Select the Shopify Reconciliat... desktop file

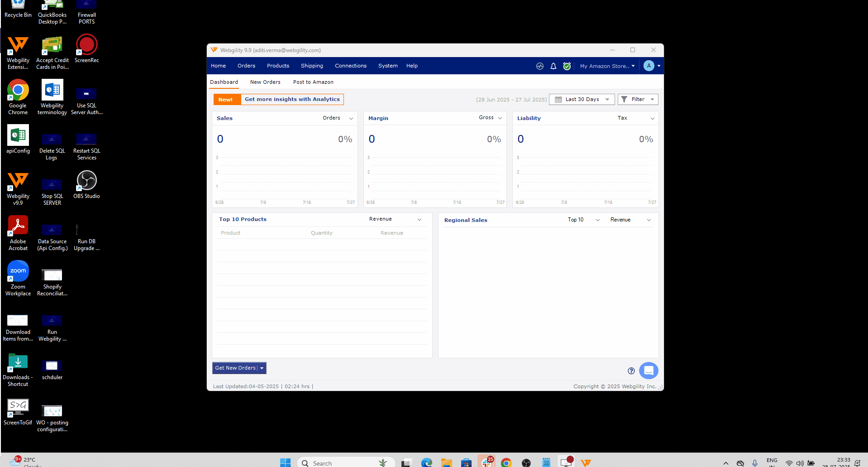pyautogui.click(x=52, y=282)
